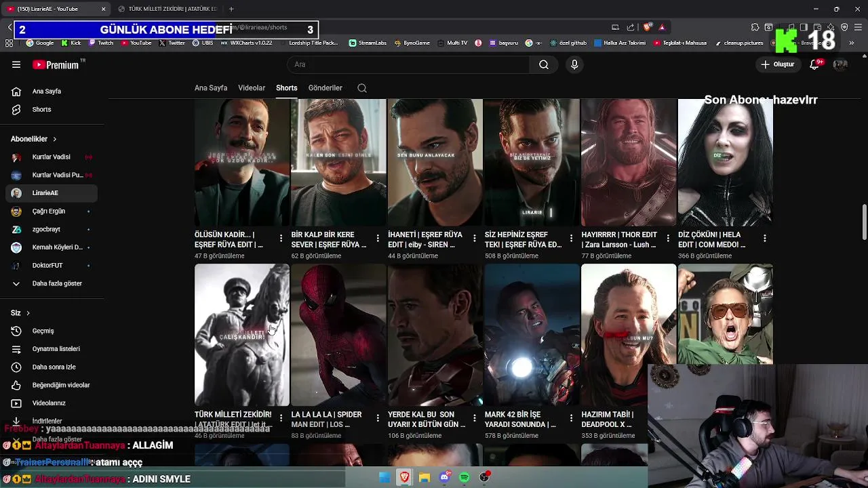Open the StreamLabs bookmark
Viewport: 868px width, 488px height.
coord(368,43)
